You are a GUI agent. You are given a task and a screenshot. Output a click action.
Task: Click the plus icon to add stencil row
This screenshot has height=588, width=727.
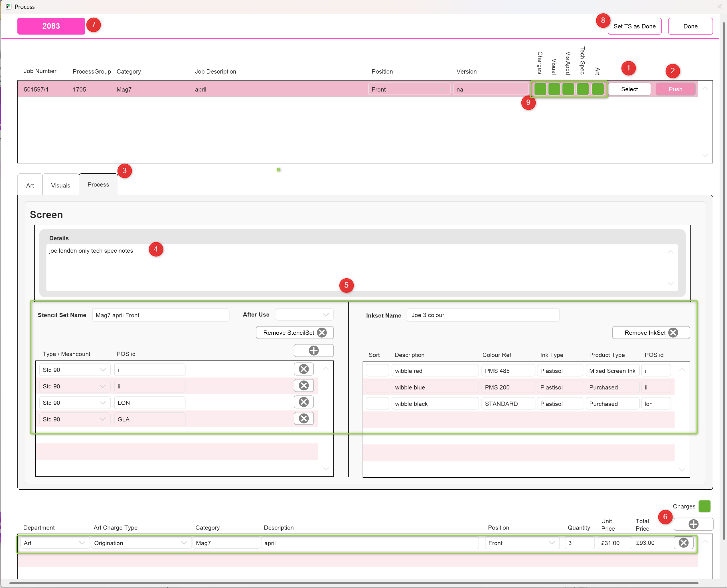click(x=313, y=350)
